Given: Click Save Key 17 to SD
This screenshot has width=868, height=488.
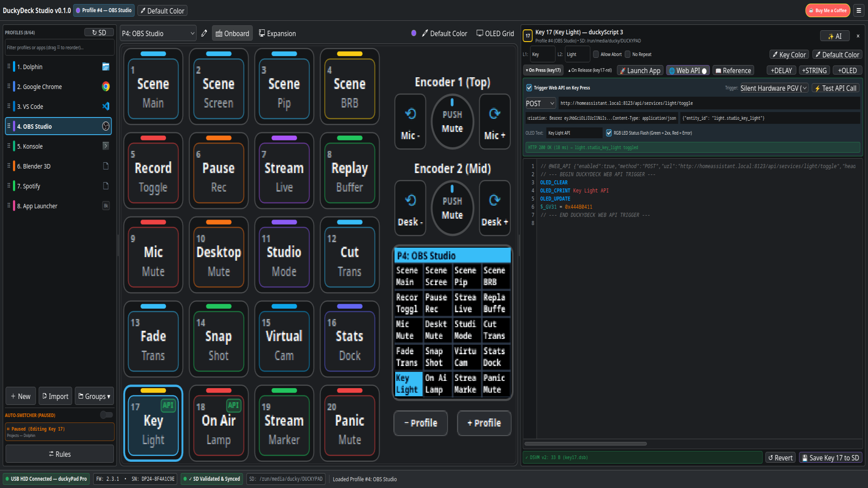Looking at the screenshot, I should point(830,458).
